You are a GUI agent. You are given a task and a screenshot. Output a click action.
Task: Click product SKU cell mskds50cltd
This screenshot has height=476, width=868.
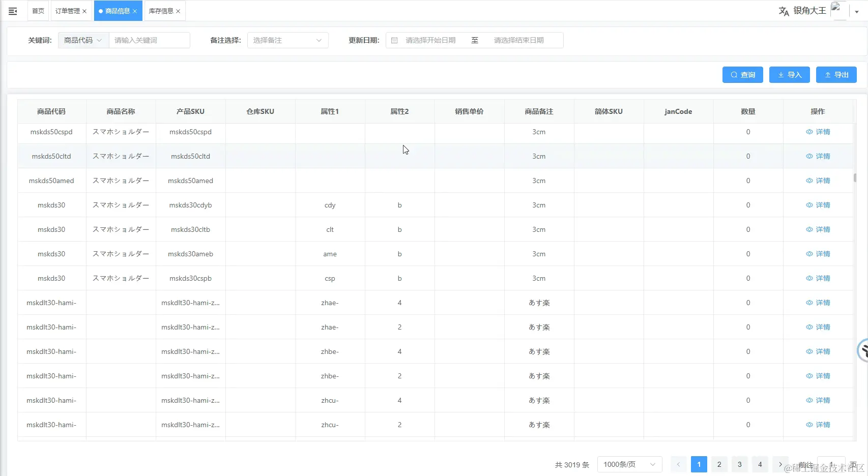click(191, 156)
